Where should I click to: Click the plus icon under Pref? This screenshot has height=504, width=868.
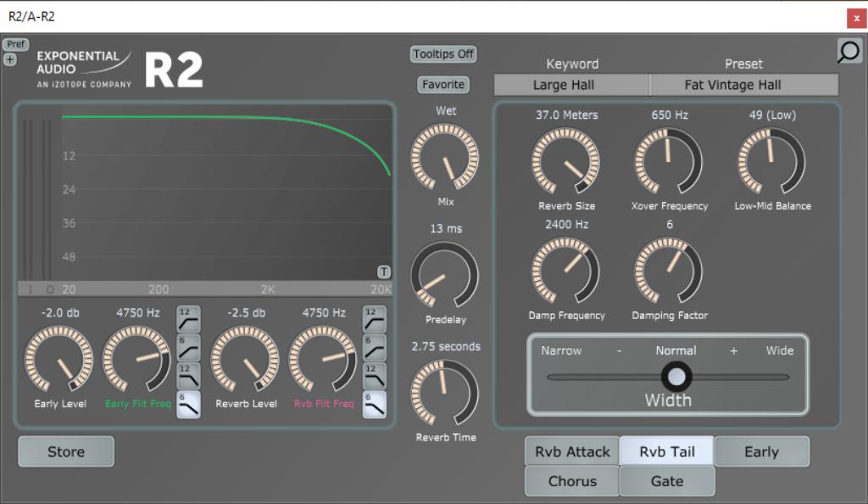click(x=8, y=59)
